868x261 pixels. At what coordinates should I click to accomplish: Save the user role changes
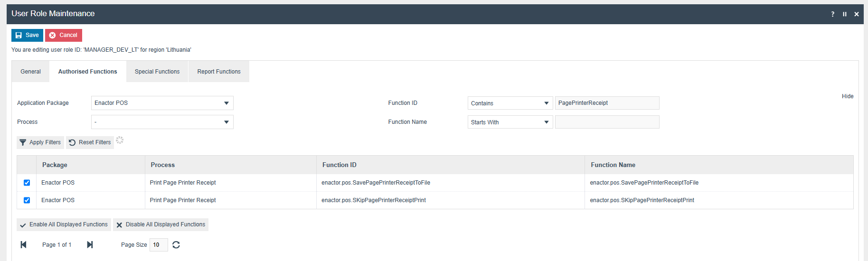[x=27, y=35]
